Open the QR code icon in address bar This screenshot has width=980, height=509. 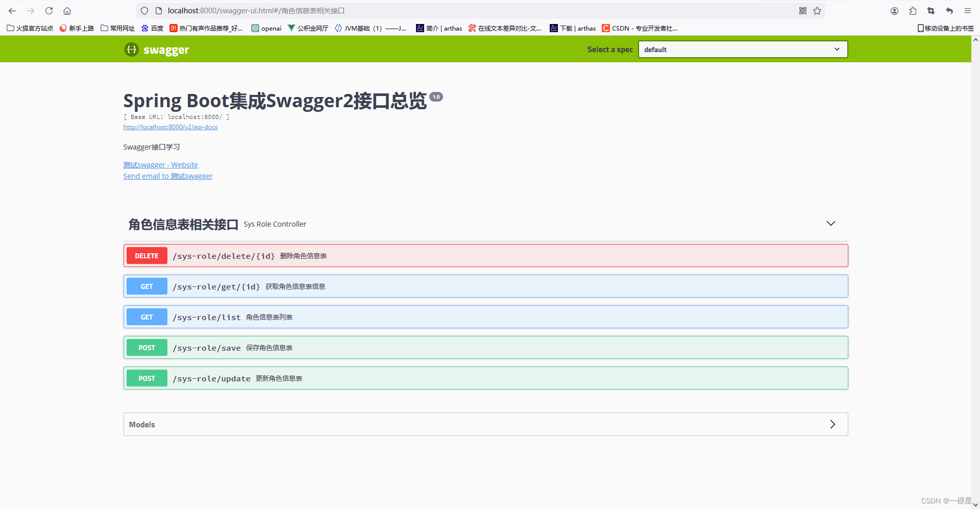[x=803, y=11]
